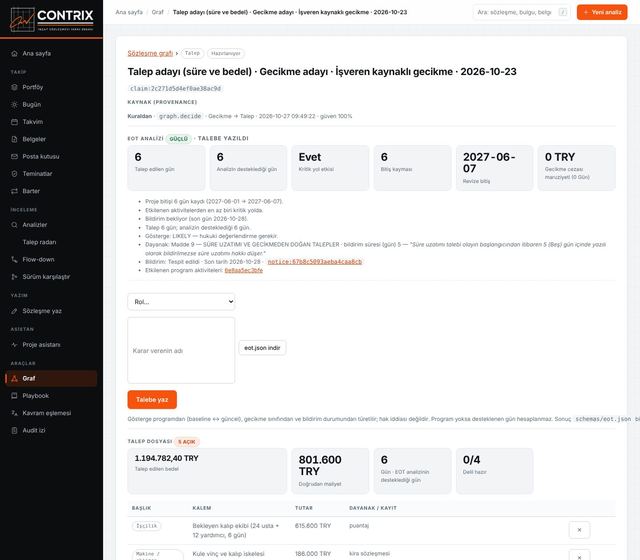The height and width of the screenshot is (560, 640).
Task: Click the Playbook book icon
Action: (x=14, y=396)
